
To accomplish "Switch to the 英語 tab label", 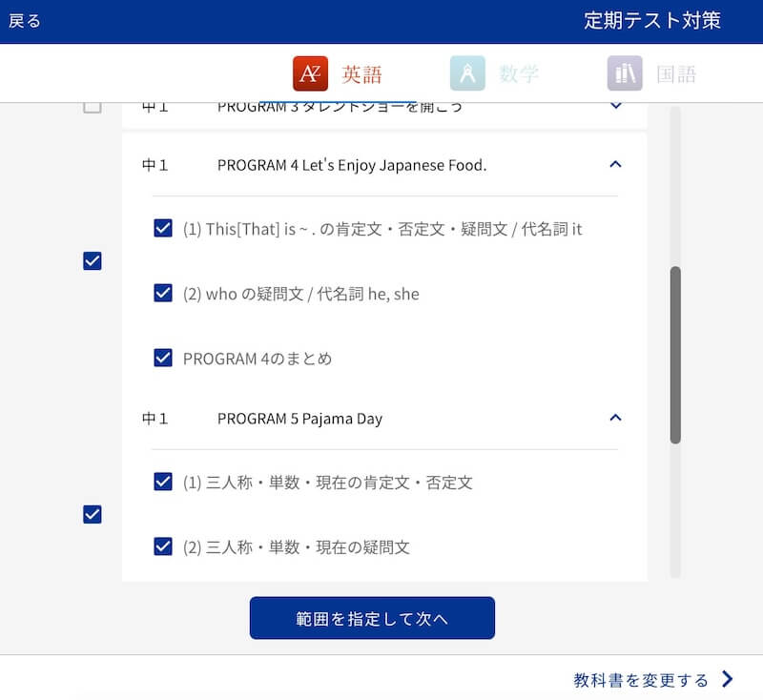I will click(x=361, y=74).
